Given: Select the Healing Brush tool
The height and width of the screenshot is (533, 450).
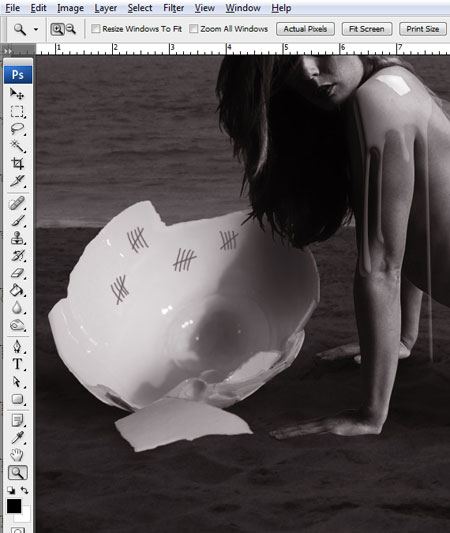Looking at the screenshot, I should pos(17,203).
